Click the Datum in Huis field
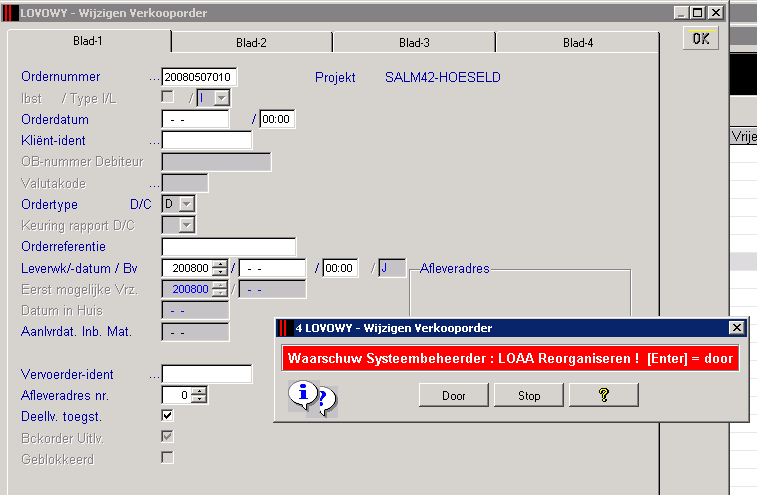The height and width of the screenshot is (495, 757). coord(196,311)
